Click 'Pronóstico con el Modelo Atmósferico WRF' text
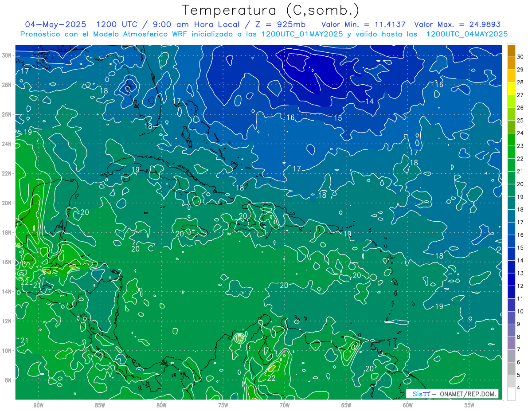The image size is (532, 411). click(x=104, y=34)
